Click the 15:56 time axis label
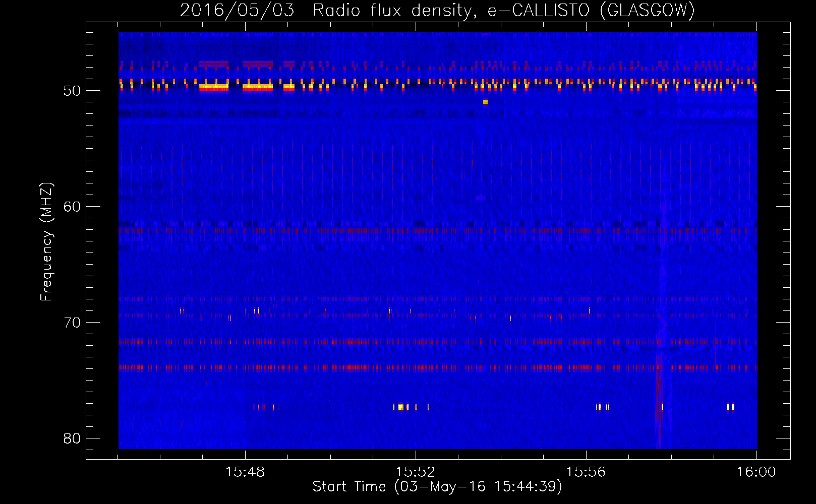Viewport: 816px width, 504px height. (x=586, y=472)
